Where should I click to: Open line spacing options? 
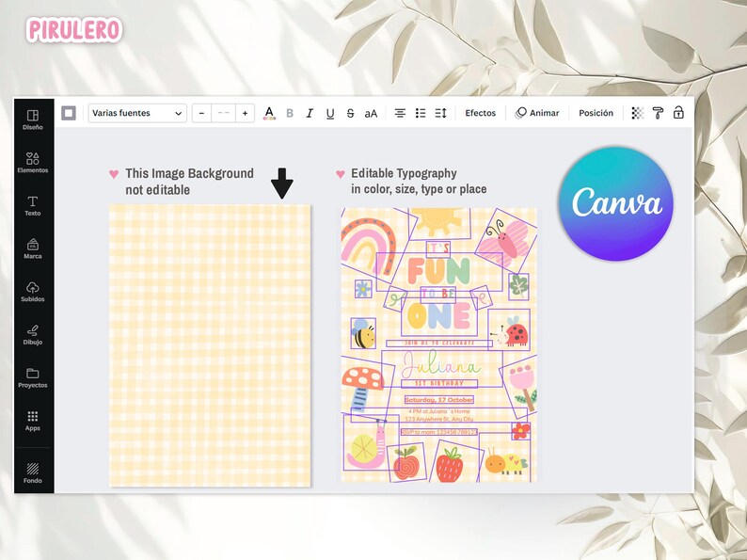[x=440, y=113]
